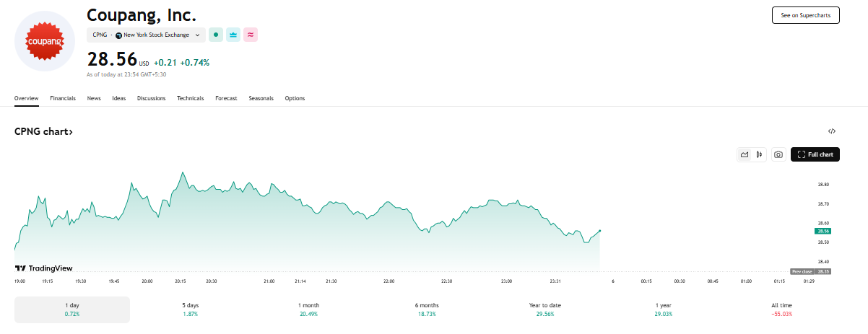
Task: Go to the Ideas tab
Action: pos(118,98)
